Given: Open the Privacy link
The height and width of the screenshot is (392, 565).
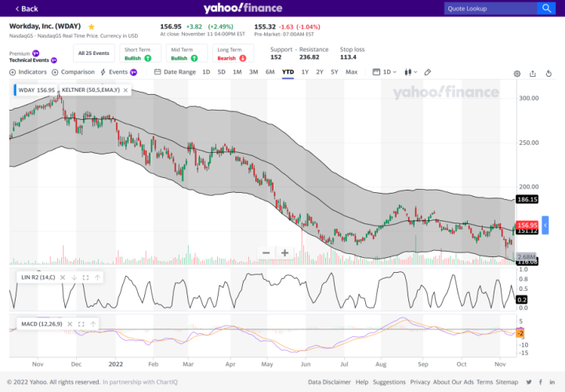Looking at the screenshot, I should tap(420, 382).
